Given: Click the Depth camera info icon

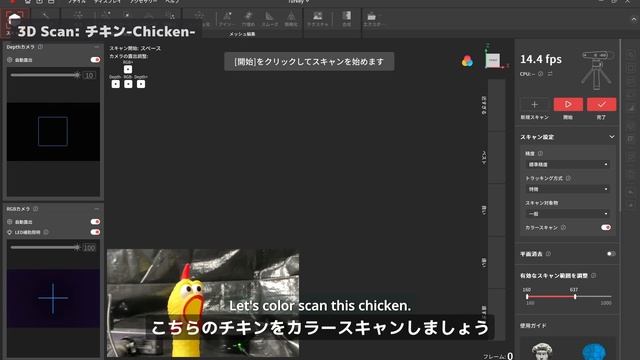Looking at the screenshot, I should pyautogui.click(x=40, y=47).
